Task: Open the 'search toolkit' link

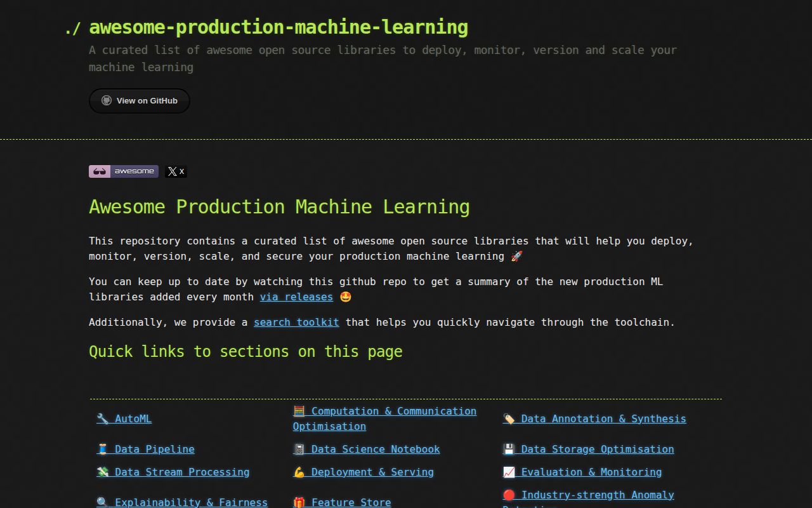Action: [x=296, y=322]
